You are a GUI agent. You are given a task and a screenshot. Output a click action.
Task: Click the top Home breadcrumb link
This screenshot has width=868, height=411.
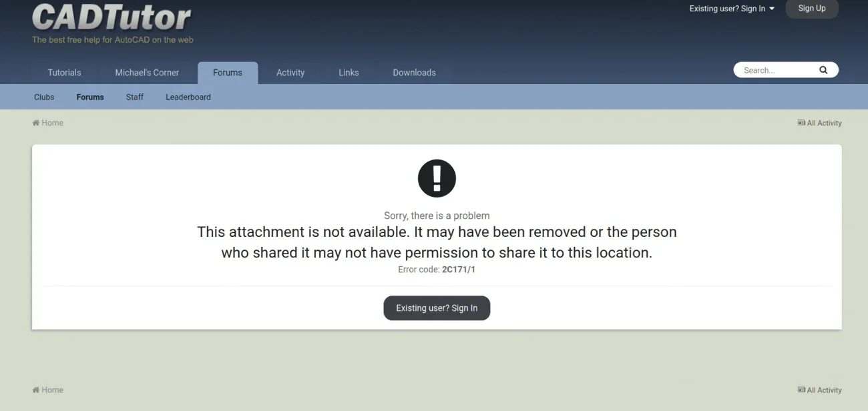[x=48, y=123]
